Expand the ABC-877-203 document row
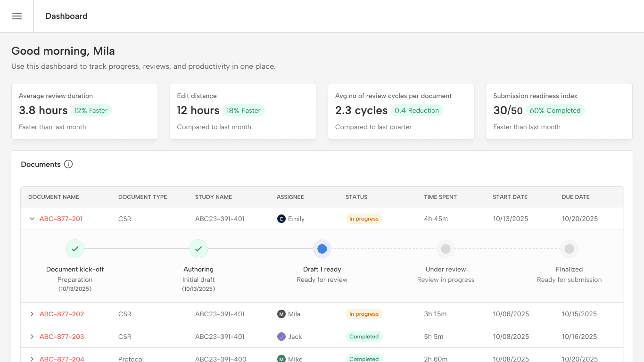 (32, 336)
